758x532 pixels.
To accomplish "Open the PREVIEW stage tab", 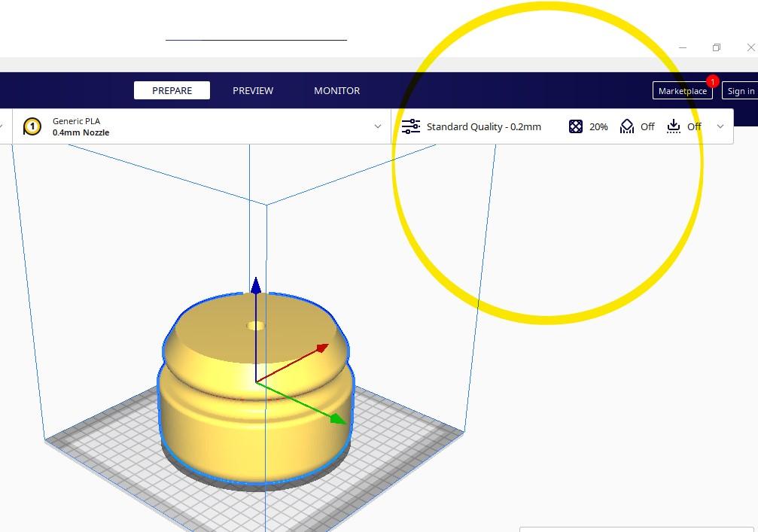I will click(253, 90).
